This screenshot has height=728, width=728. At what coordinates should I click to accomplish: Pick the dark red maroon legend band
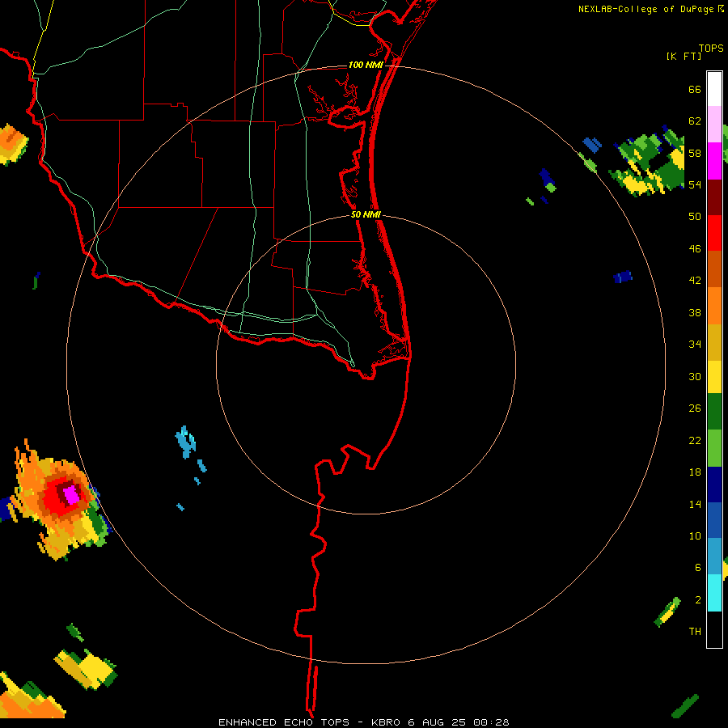(x=714, y=197)
